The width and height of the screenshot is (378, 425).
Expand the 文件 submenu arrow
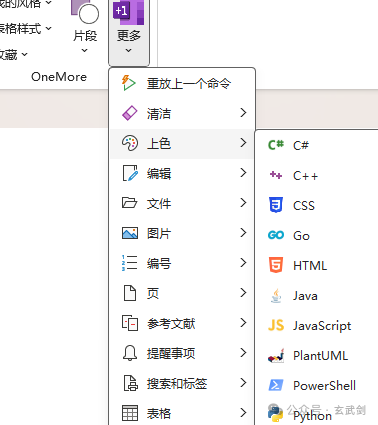click(x=243, y=203)
